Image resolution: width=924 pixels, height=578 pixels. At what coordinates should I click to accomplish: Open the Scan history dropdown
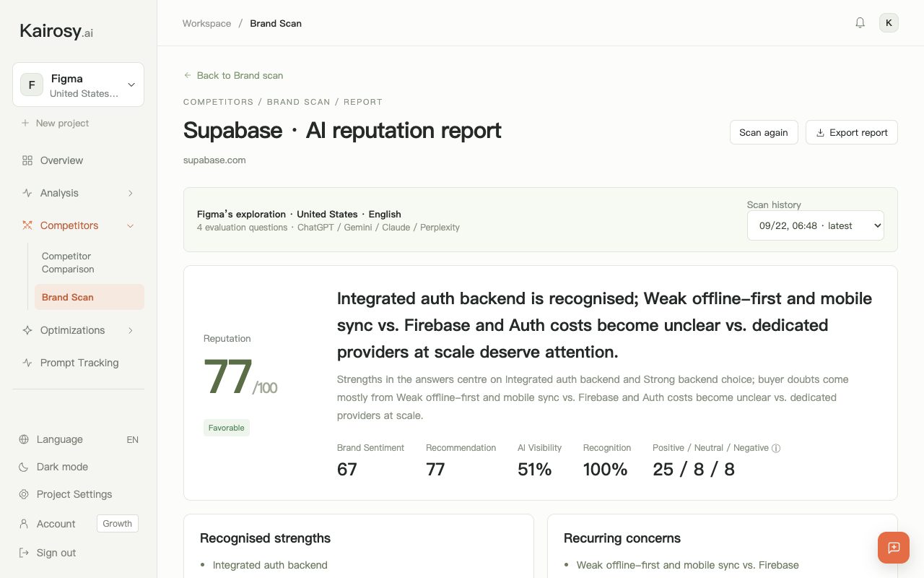click(816, 225)
